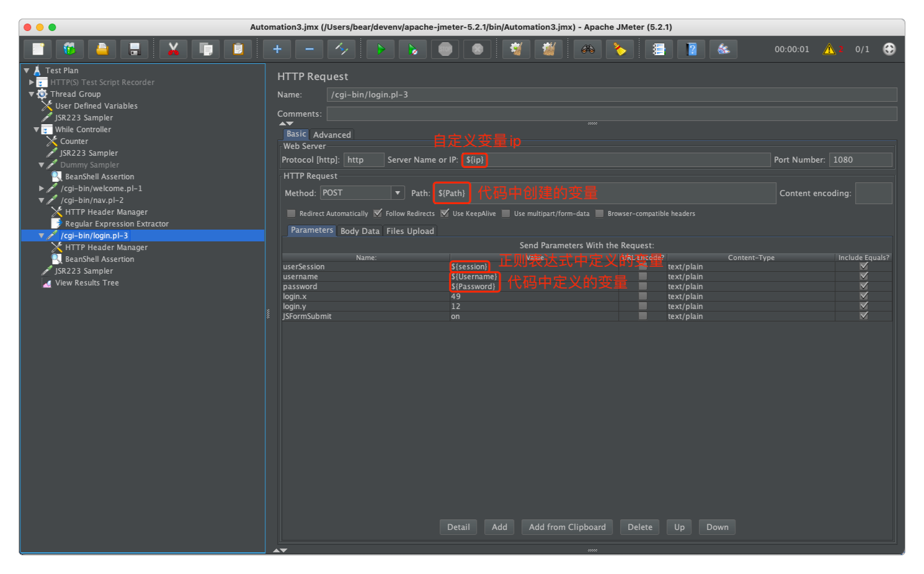The width and height of the screenshot is (924, 574).
Task: Click the Content encoding field
Action: 873,194
